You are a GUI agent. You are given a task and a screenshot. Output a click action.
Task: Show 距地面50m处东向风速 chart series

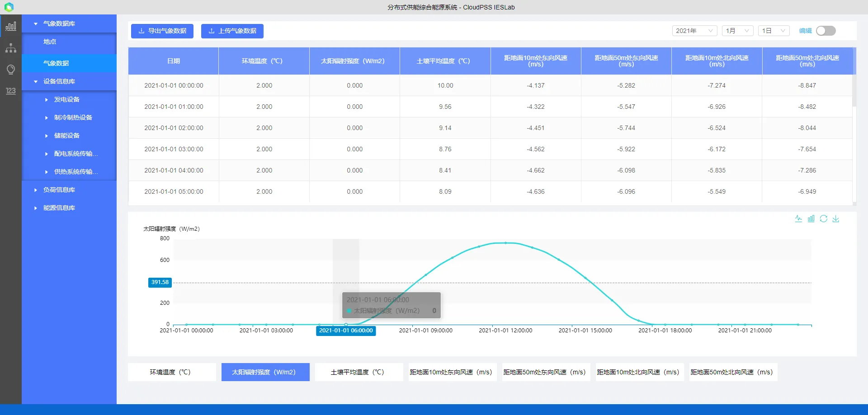point(546,372)
